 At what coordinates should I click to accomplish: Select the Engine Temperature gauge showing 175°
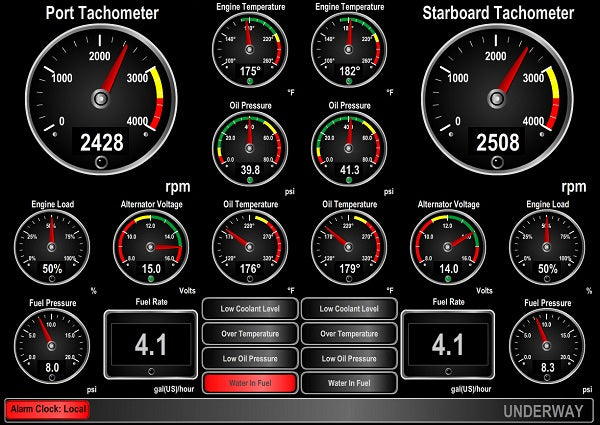[x=249, y=50]
